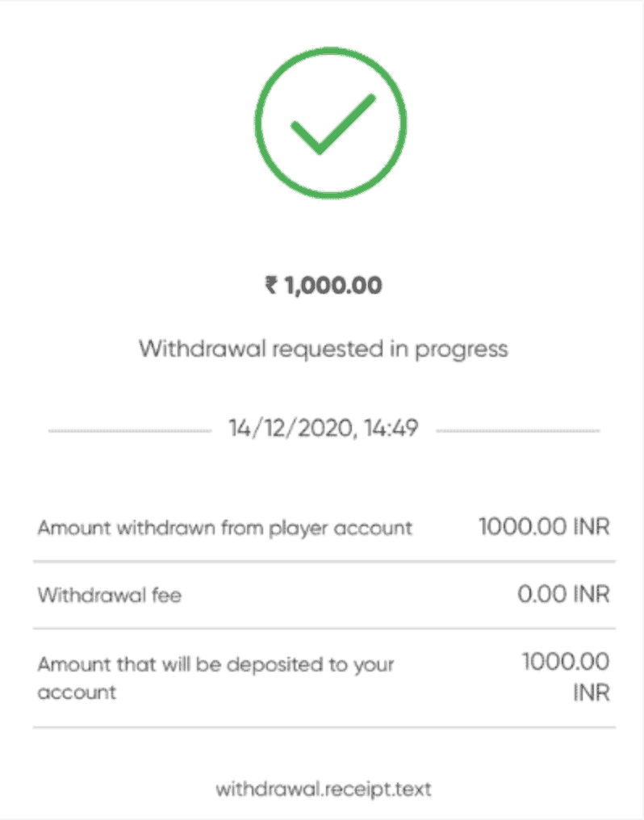Click the INR currency under deposited amount

(x=592, y=693)
